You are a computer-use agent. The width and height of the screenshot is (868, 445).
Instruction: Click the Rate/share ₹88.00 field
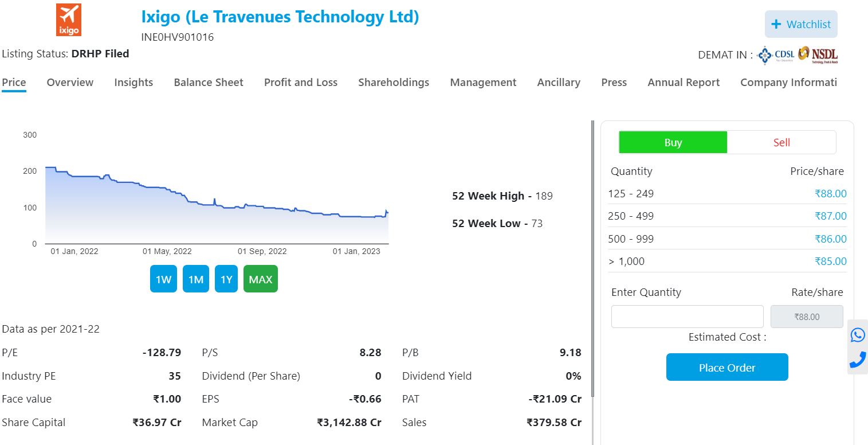click(807, 317)
